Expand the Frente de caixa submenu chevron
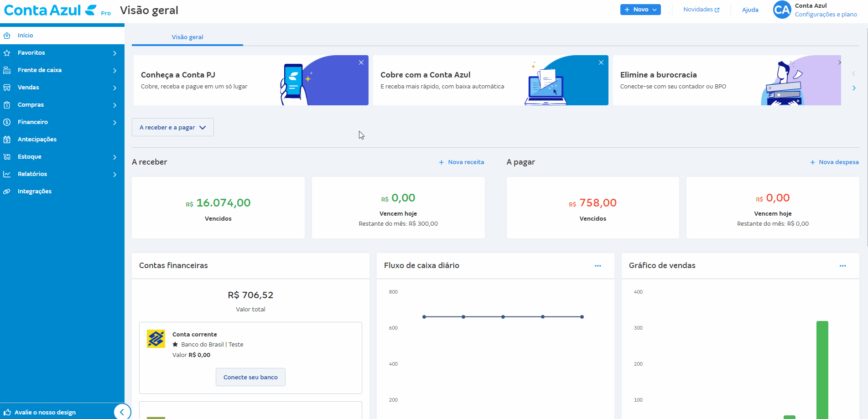868x419 pixels. click(114, 71)
